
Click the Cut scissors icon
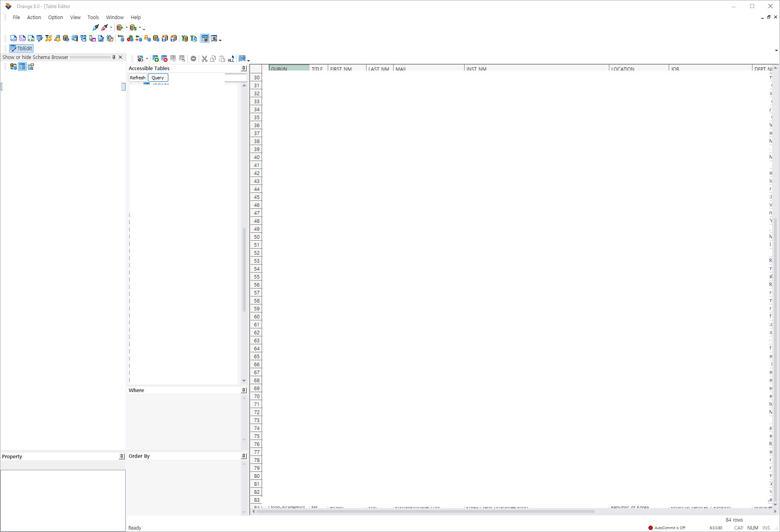coord(205,59)
